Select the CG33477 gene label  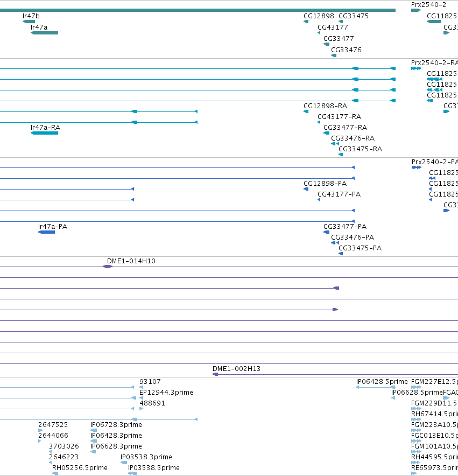[339, 39]
